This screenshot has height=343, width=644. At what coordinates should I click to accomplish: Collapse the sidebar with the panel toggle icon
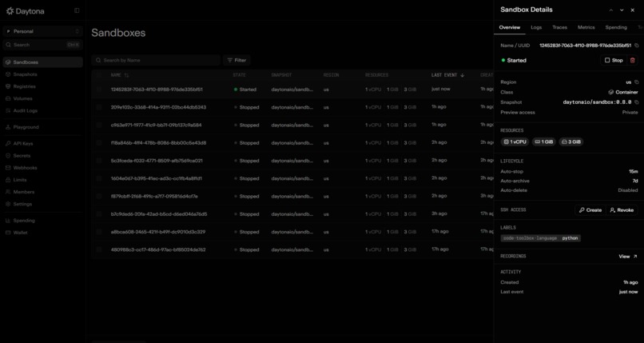pos(77,10)
